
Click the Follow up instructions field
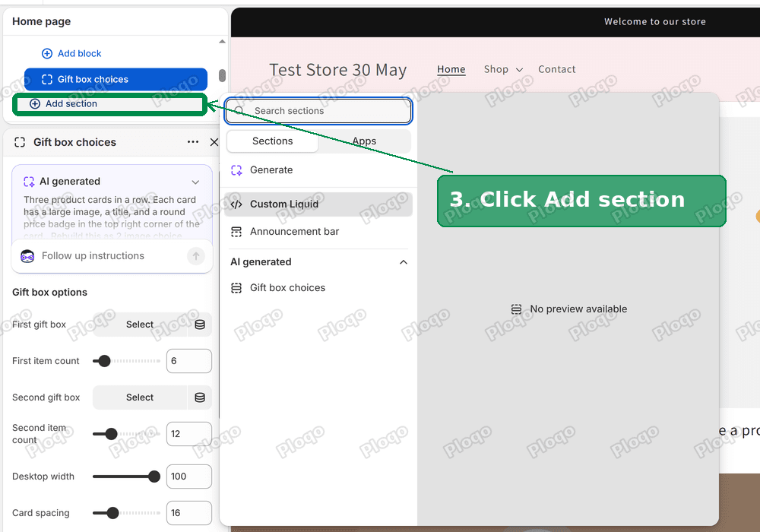[112, 256]
